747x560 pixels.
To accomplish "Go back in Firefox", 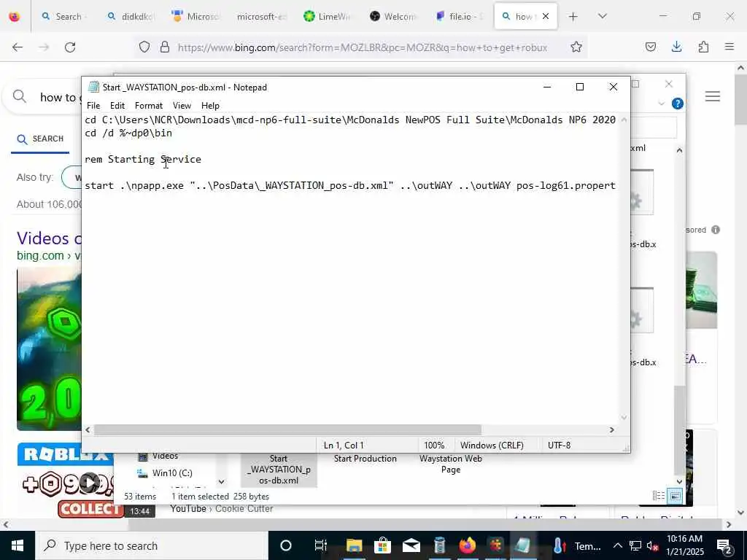I will pos(18,47).
